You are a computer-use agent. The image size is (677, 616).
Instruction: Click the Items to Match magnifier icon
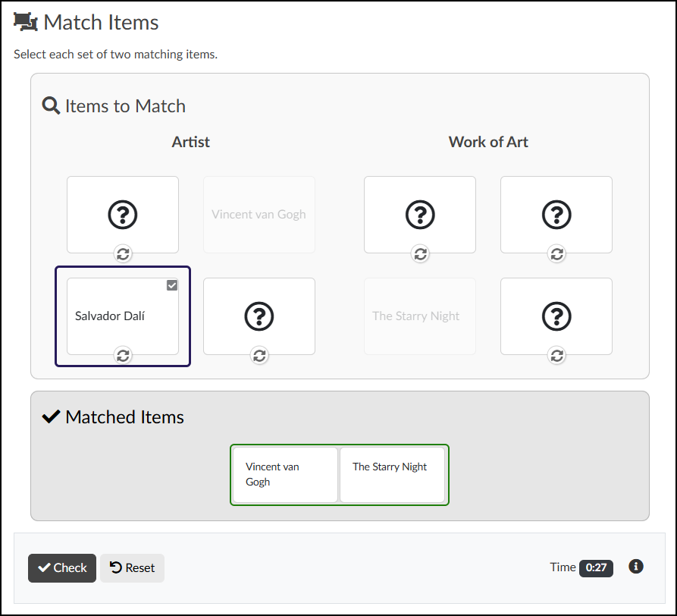pyautogui.click(x=51, y=106)
